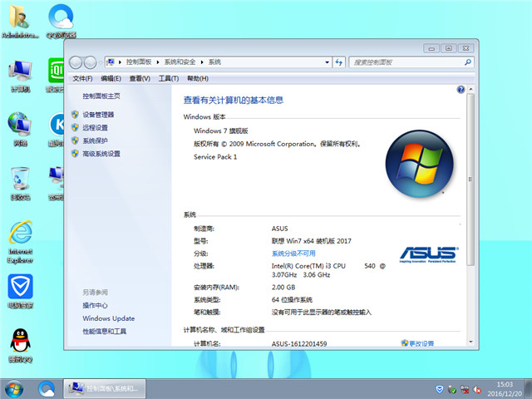Open the 帮助(H) menu
The image size is (532, 399).
point(198,79)
